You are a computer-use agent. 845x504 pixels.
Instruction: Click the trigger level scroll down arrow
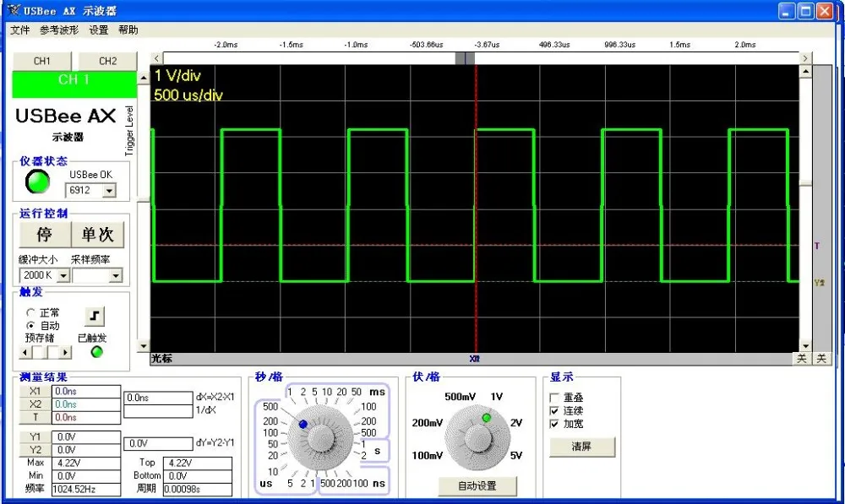point(144,346)
